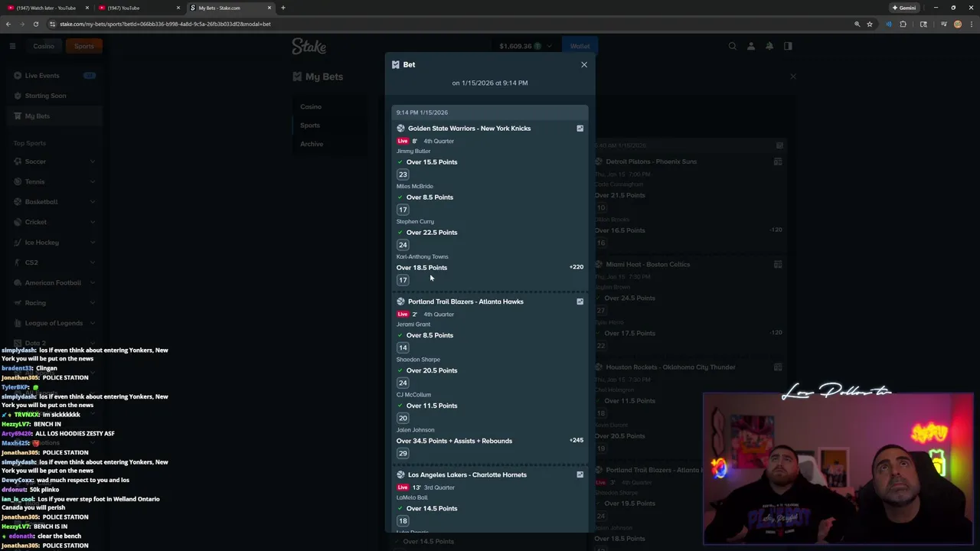Image resolution: width=980 pixels, height=551 pixels.
Task: Open the Wallet button
Action: tap(580, 46)
